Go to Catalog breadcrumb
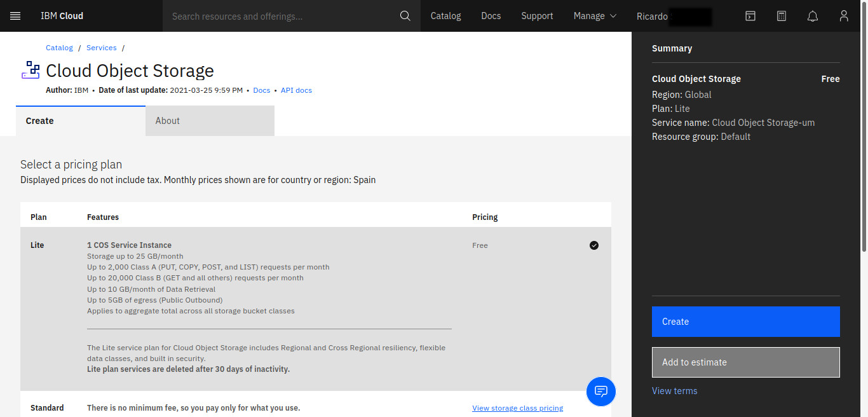The image size is (868, 417). point(59,48)
